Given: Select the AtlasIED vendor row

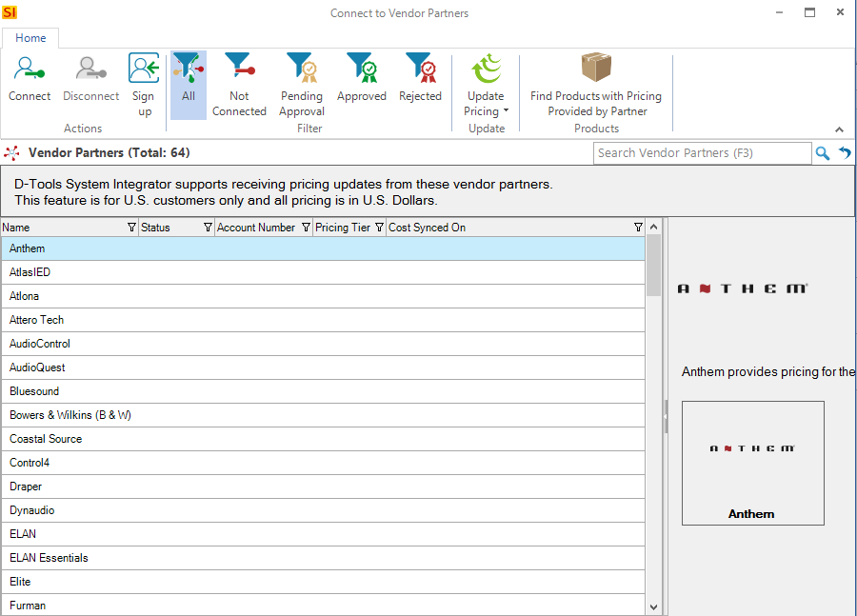Looking at the screenshot, I should tap(323, 272).
